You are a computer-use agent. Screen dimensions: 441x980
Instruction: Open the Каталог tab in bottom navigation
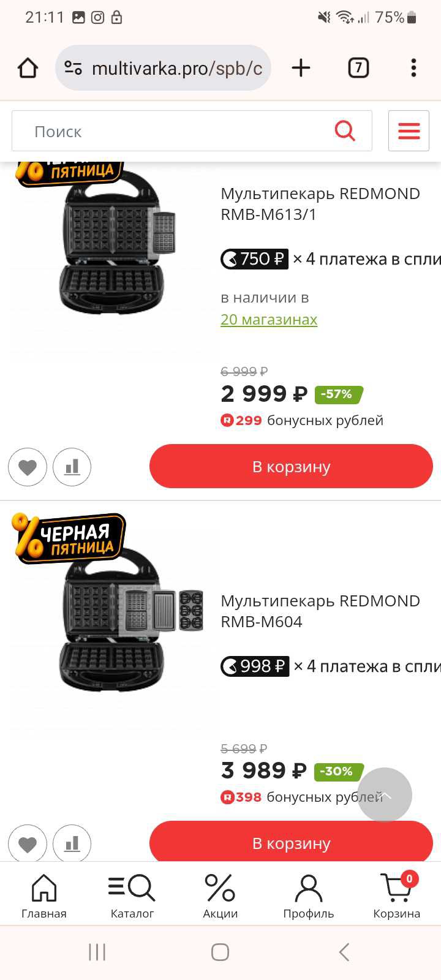(x=132, y=896)
